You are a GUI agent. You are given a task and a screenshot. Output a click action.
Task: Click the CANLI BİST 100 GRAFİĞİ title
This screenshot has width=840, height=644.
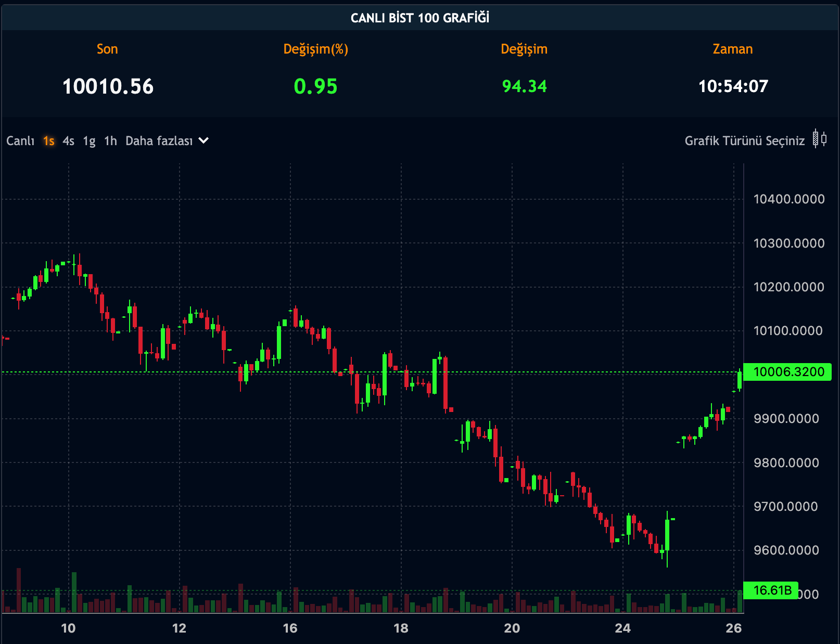(420, 18)
